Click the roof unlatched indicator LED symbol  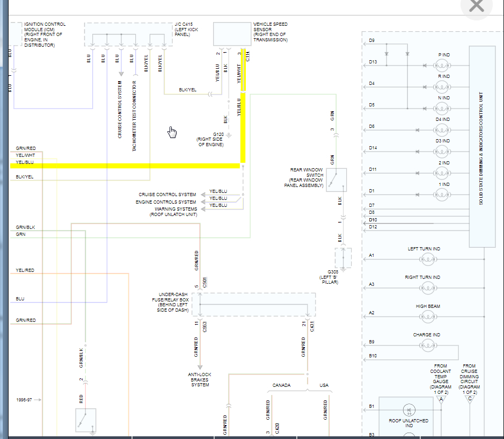coord(409,410)
